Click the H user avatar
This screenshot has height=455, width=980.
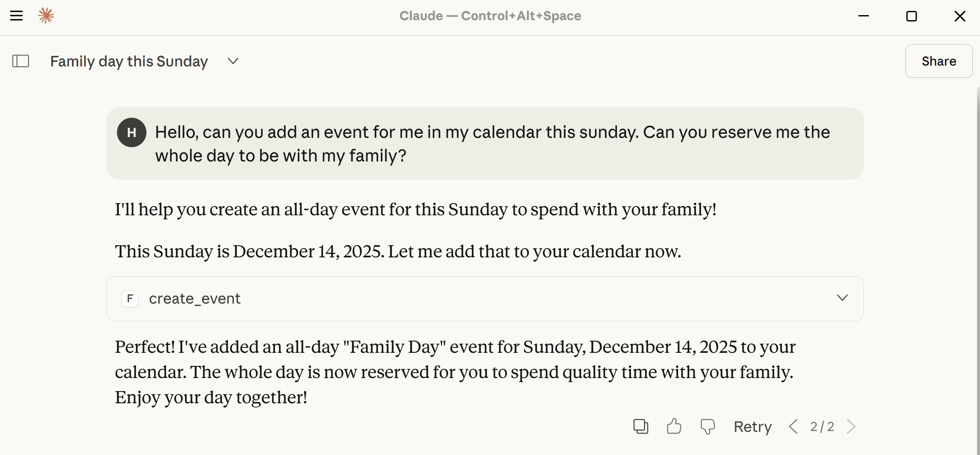(x=131, y=132)
